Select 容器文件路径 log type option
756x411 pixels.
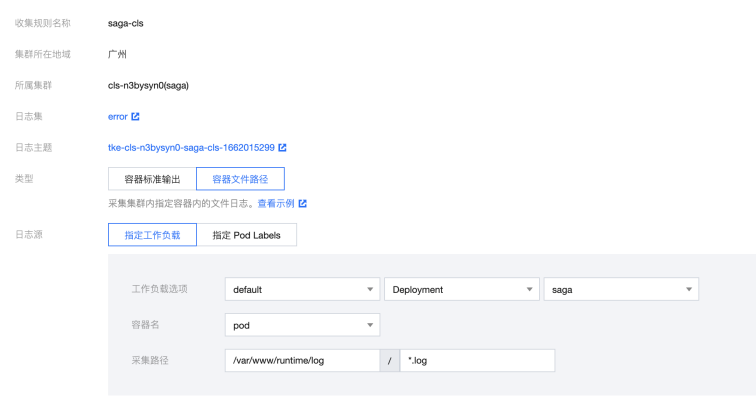[x=240, y=179]
